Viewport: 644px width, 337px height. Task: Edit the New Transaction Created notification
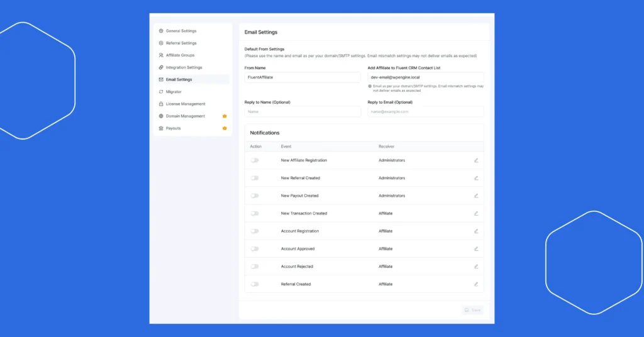tap(476, 213)
